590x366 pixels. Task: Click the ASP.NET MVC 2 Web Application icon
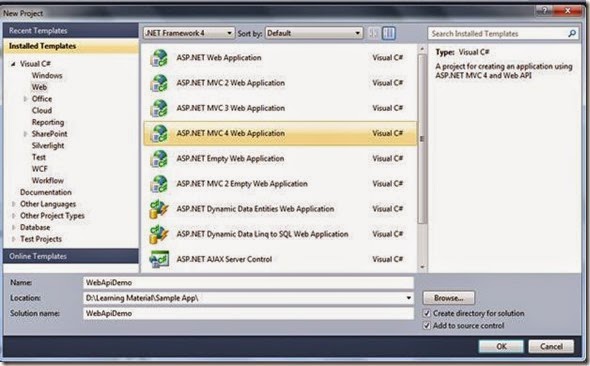pyautogui.click(x=159, y=83)
